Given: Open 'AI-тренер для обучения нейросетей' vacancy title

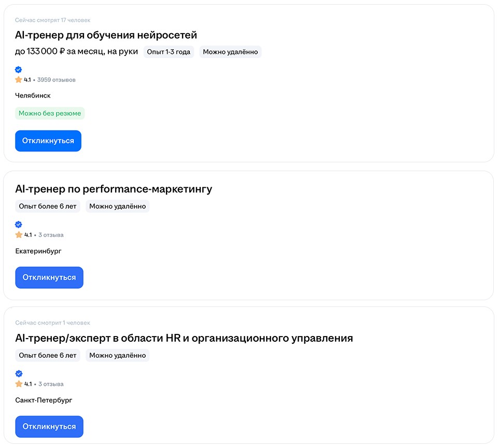Looking at the screenshot, I should tap(106, 35).
